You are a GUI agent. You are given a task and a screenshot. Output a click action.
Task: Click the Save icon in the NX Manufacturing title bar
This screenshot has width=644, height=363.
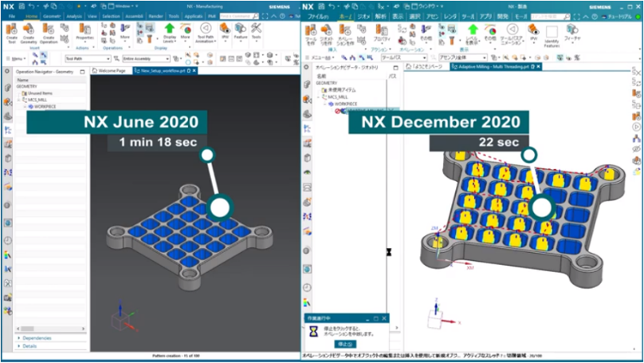point(22,6)
